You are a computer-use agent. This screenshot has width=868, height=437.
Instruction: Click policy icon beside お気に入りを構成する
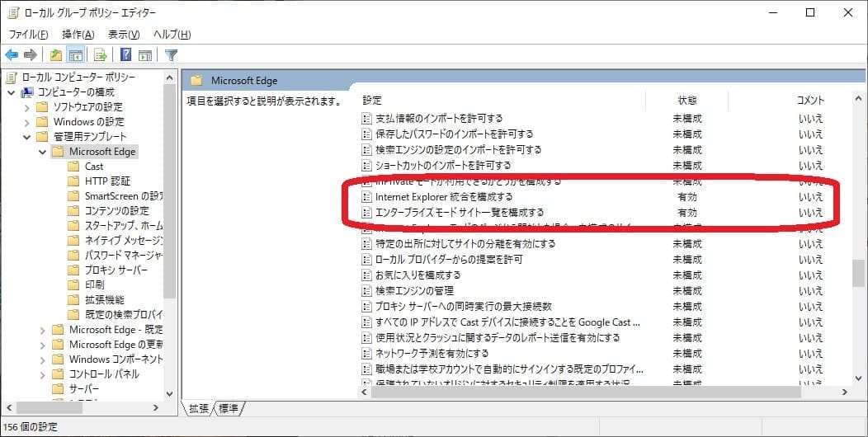(x=366, y=275)
